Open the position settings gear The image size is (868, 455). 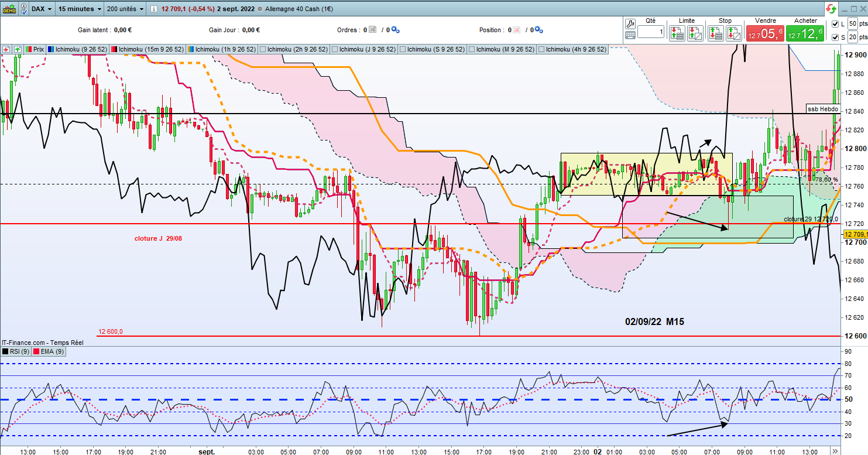click(x=538, y=30)
